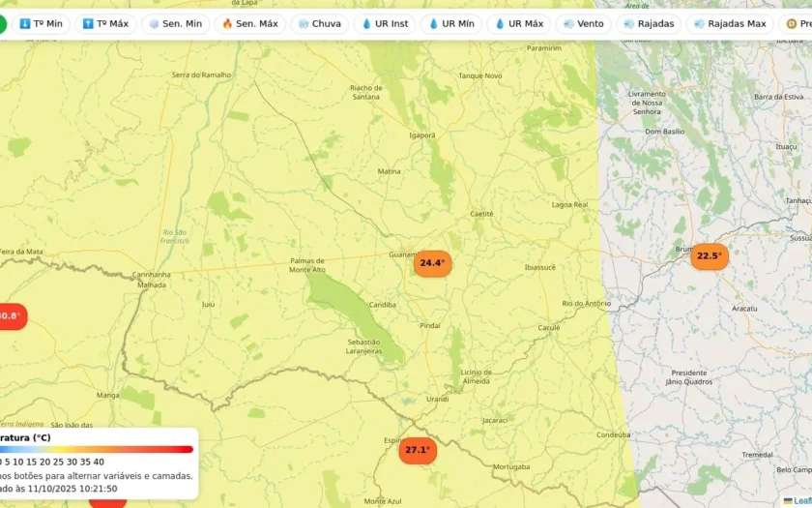Select the Tº Min down-arrow icon
Screen dimensions: 812x508
click(x=25, y=24)
